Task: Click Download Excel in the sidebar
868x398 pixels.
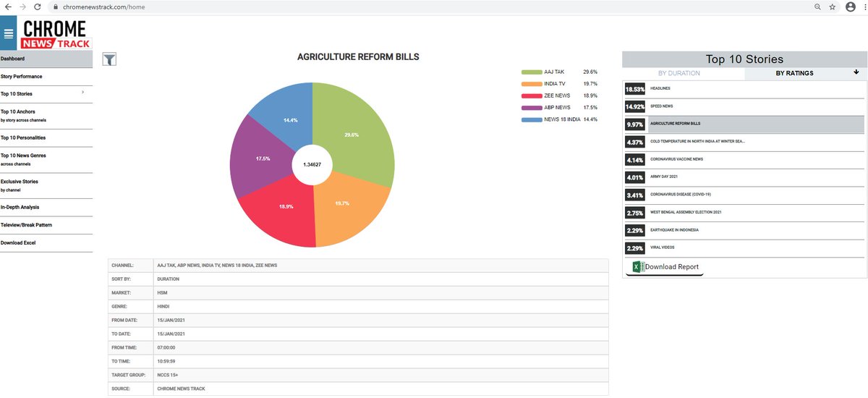Action: (46, 243)
